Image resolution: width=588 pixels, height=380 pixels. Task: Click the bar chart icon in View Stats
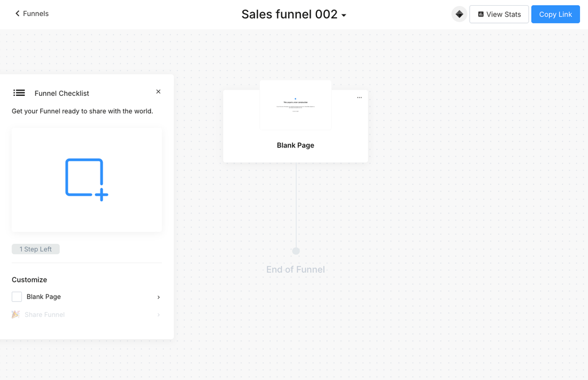click(481, 14)
